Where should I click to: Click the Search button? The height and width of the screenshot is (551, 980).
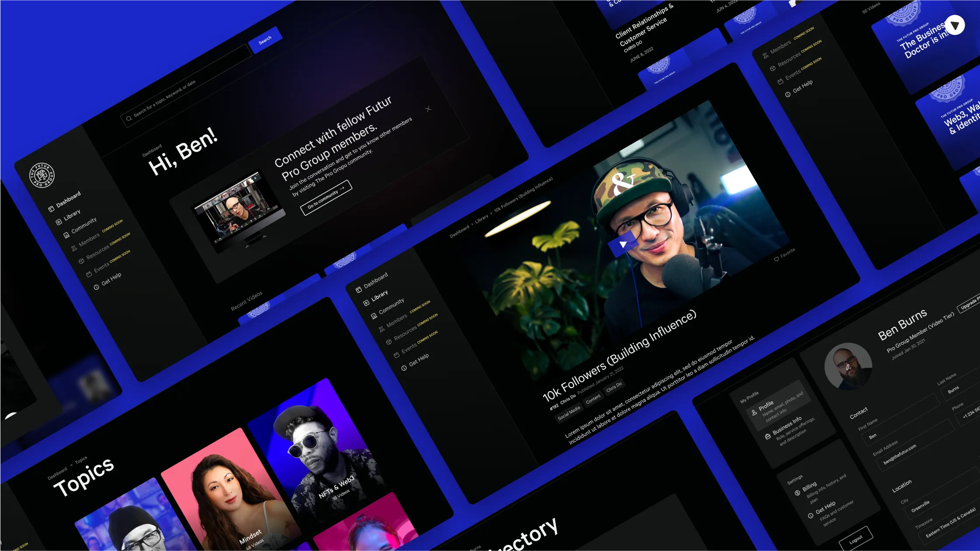265,40
